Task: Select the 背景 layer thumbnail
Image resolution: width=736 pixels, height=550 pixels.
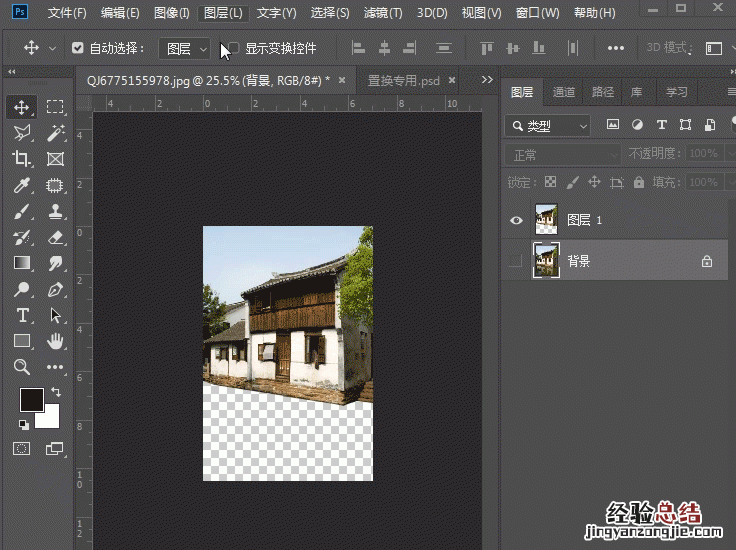Action: (546, 261)
